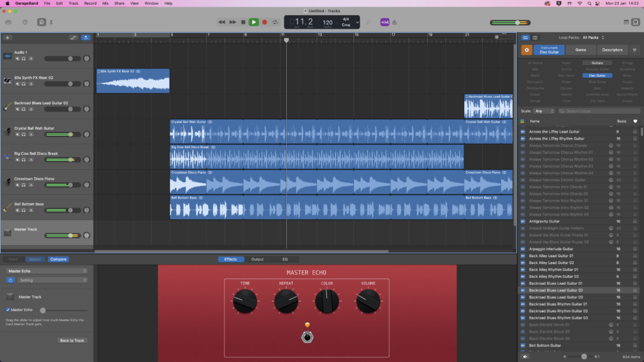Toggle the Catch Playhead button
This screenshot has height=362, width=644.
(x=86, y=38)
